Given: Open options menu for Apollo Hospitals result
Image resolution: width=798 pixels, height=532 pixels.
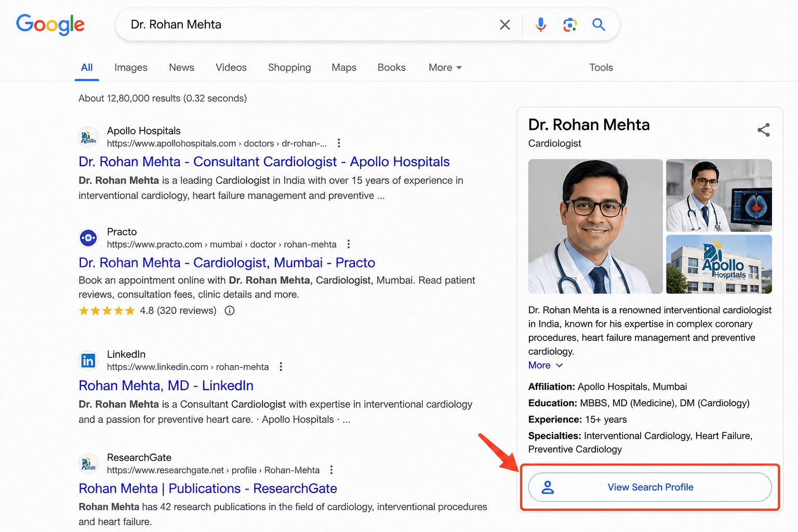Looking at the screenshot, I should pyautogui.click(x=339, y=143).
